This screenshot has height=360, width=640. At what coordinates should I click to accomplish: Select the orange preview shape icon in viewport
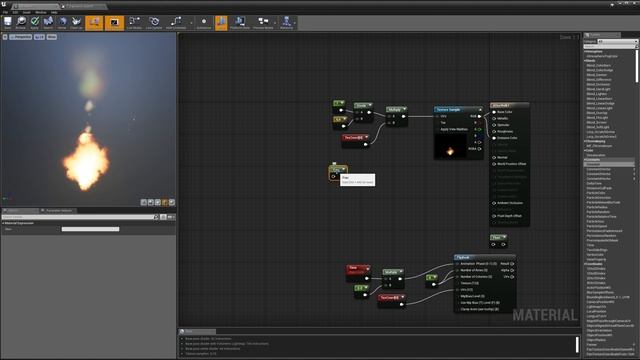point(165,202)
